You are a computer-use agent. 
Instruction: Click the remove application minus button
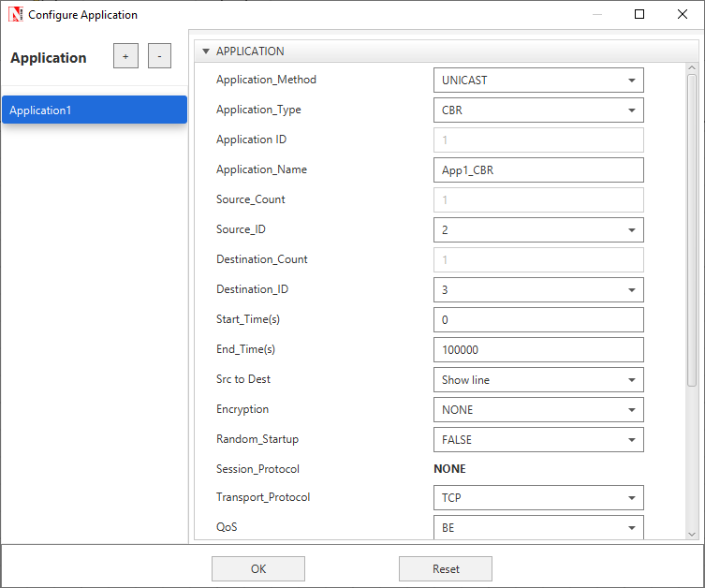159,56
